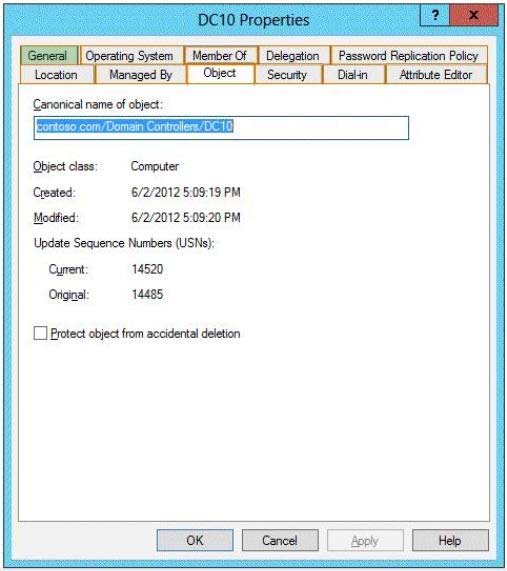The height and width of the screenshot is (571, 507).
Task: Switch to the Location tab
Action: (x=57, y=75)
